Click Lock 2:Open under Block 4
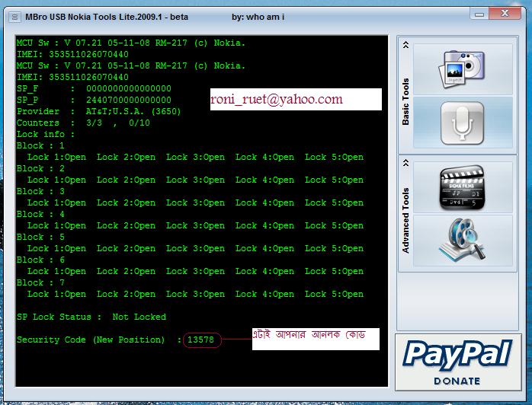The height and width of the screenshot is (405, 532). coord(127,225)
